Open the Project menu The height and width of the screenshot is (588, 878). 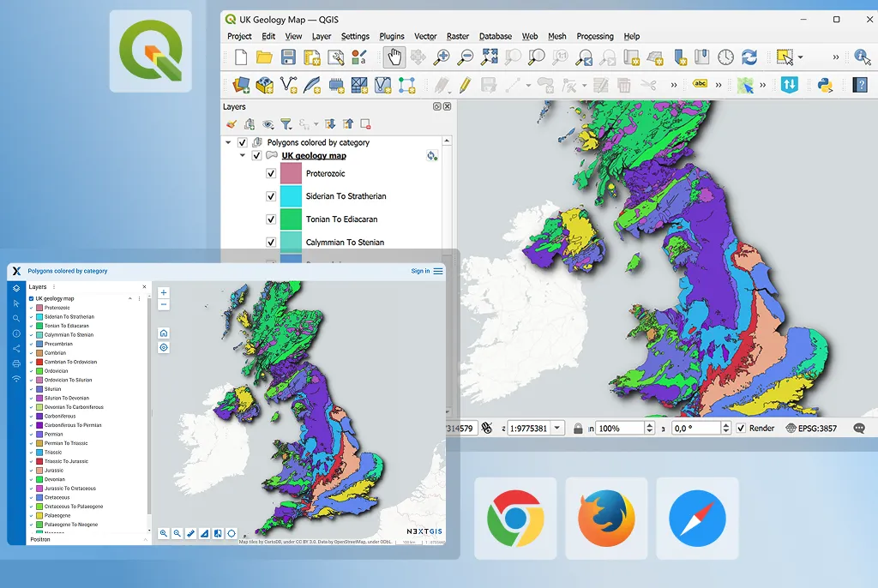click(x=239, y=36)
